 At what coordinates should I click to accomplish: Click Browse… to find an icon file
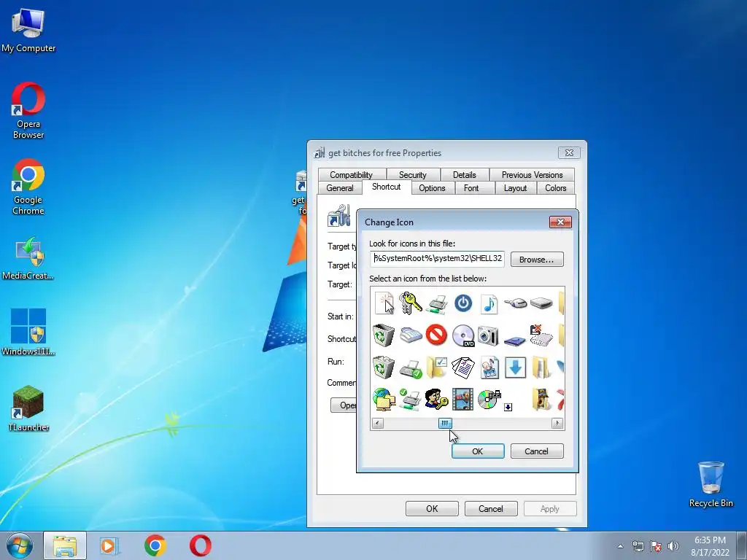[x=537, y=260]
